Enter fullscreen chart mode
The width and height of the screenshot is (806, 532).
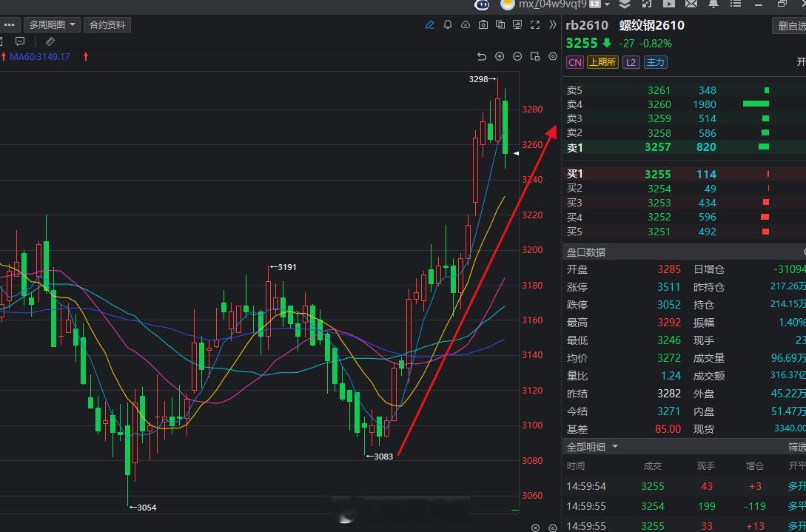[535, 24]
